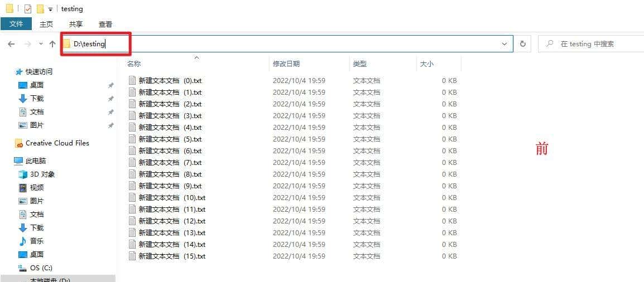Click the search magnifier icon
Viewport: 644px width, 282px height.
pos(550,44)
